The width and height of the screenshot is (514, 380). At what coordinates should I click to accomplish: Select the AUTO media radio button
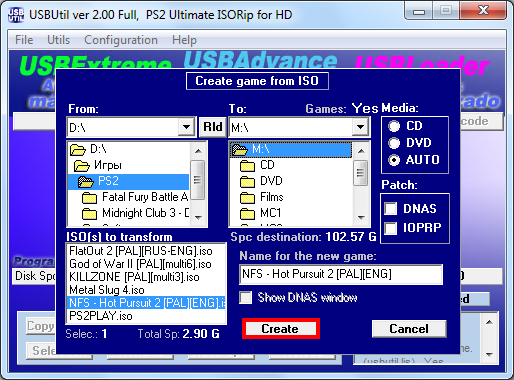pos(394,160)
